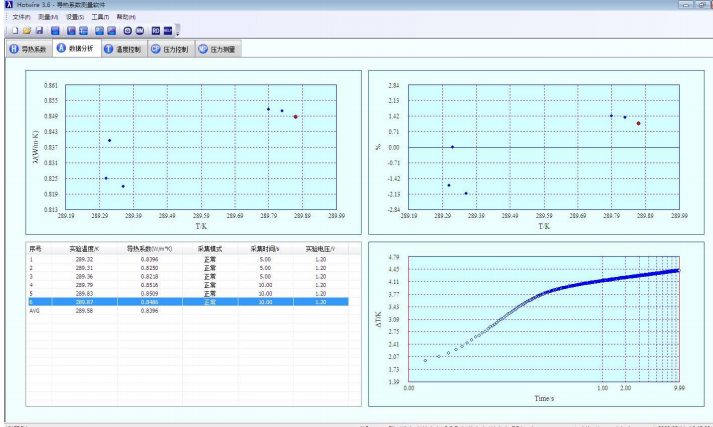Switch to the 导热系数 tab
The image size is (713, 427).
[x=29, y=49]
